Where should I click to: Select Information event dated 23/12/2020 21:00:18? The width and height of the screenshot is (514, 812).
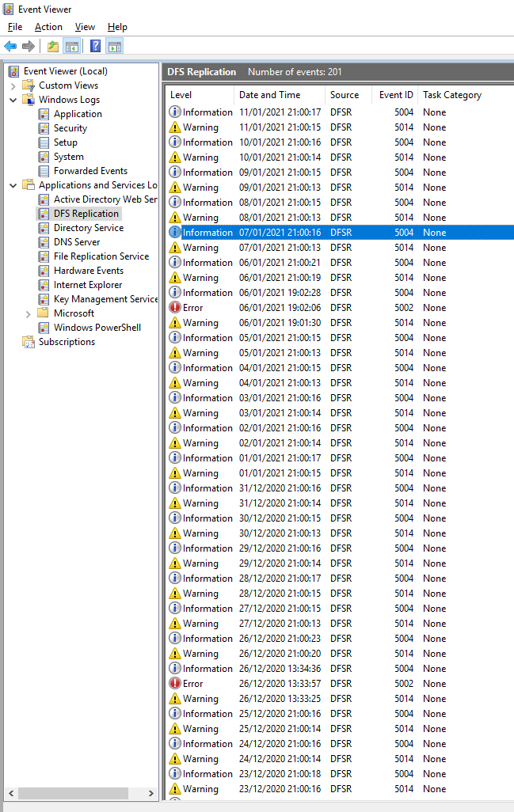(x=340, y=774)
